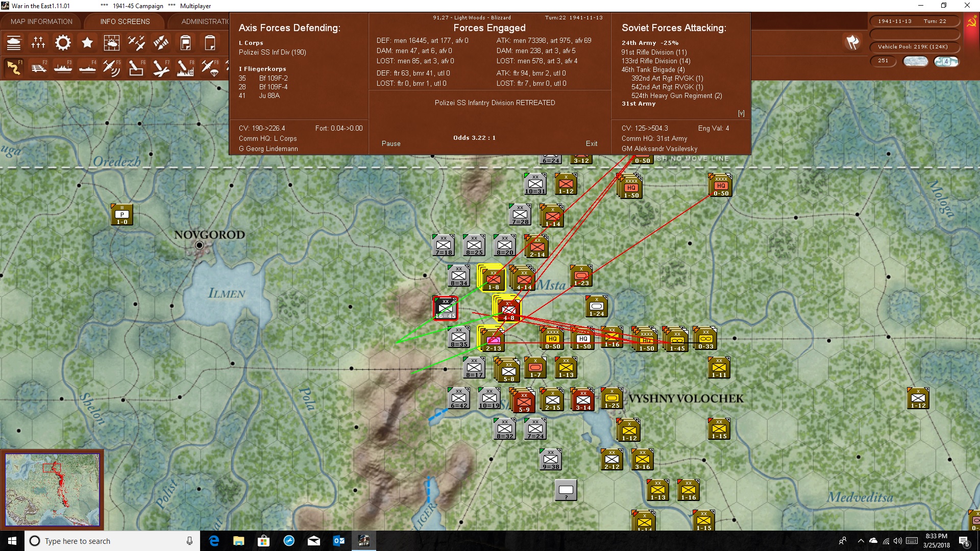Image resolution: width=980 pixels, height=551 pixels.
Task: Select the F1 move mode arrow
Action: click(14, 68)
